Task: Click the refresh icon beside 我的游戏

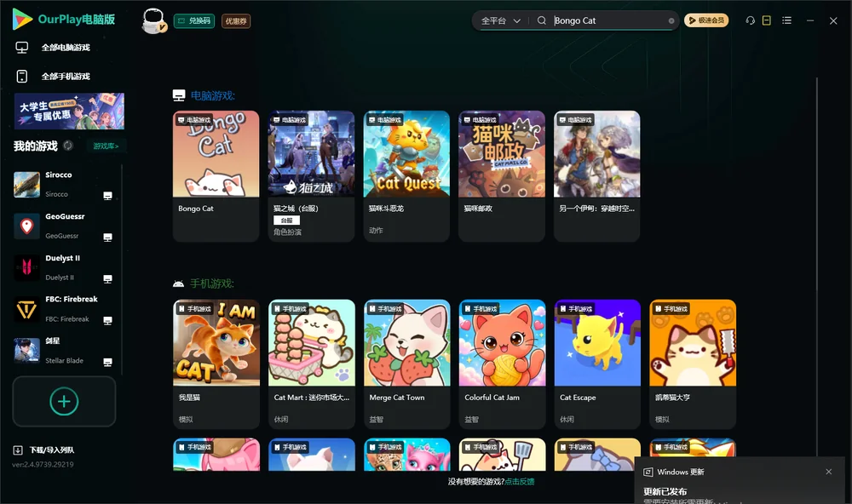Action: pyautogui.click(x=68, y=146)
